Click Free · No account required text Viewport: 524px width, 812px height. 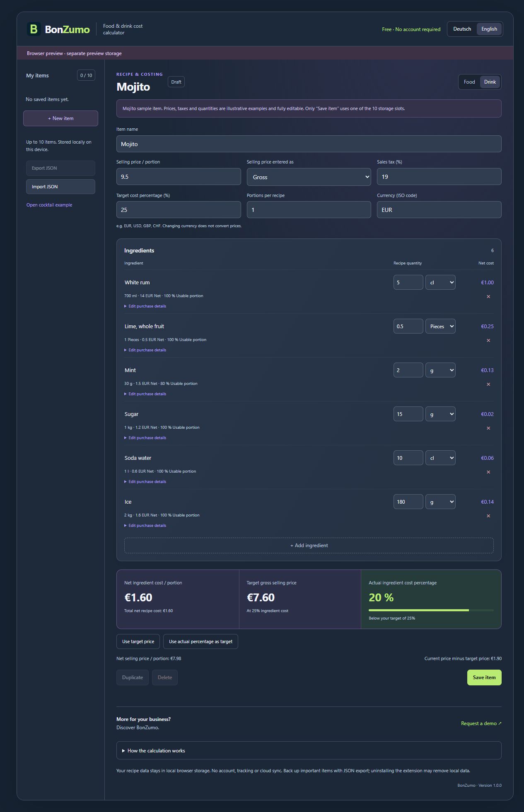[x=411, y=29]
